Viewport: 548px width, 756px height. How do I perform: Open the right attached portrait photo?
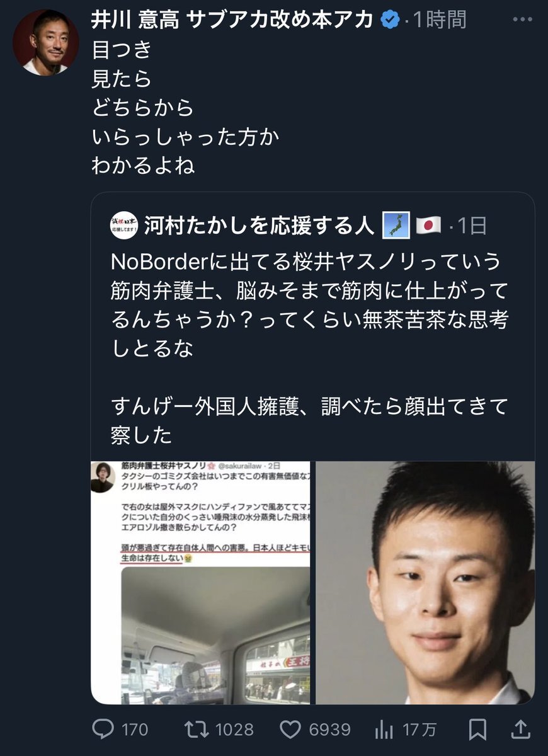(425, 583)
